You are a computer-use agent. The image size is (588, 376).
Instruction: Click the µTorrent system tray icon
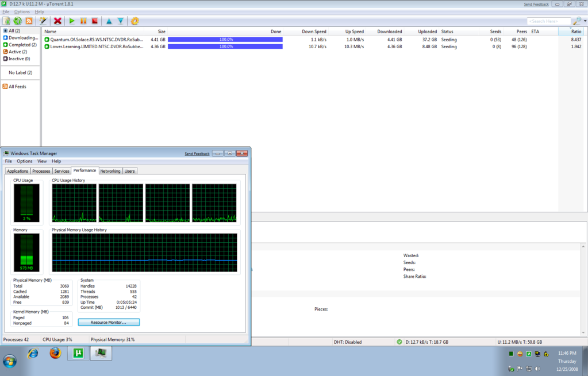click(529, 354)
